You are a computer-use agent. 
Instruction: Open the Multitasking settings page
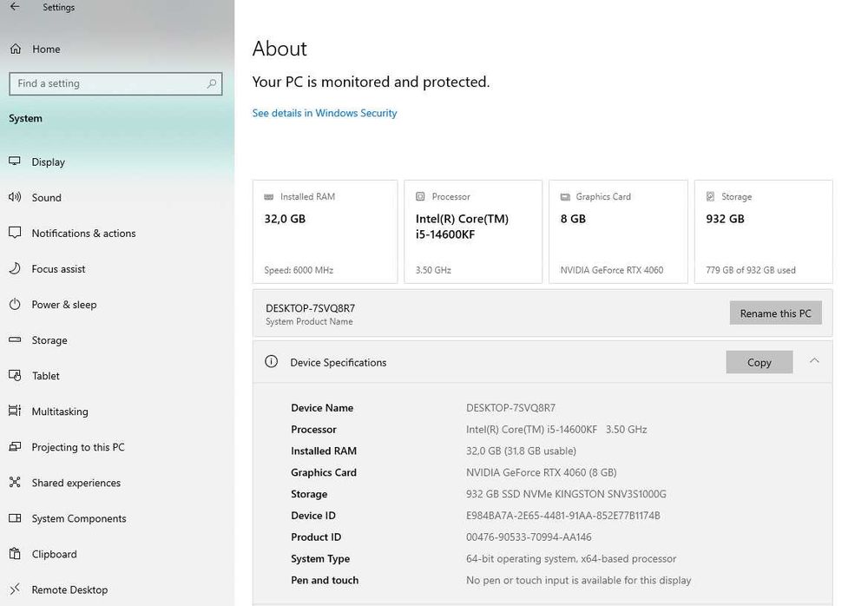(59, 412)
